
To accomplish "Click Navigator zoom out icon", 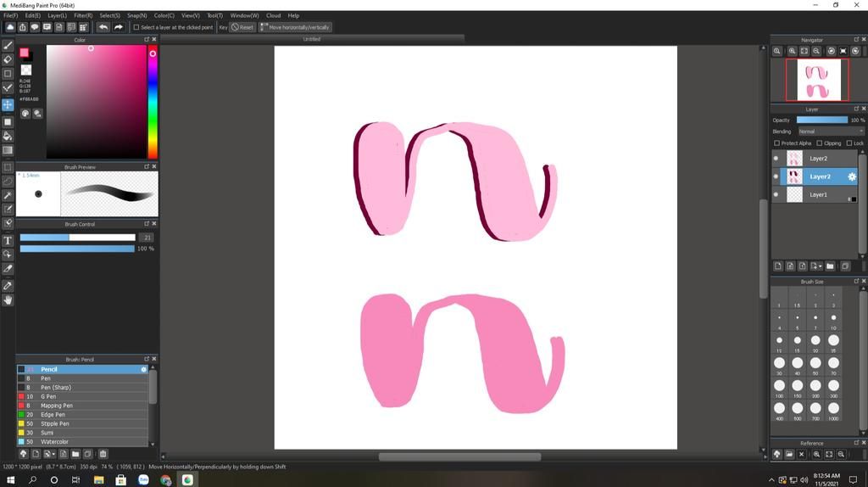I will (x=816, y=51).
